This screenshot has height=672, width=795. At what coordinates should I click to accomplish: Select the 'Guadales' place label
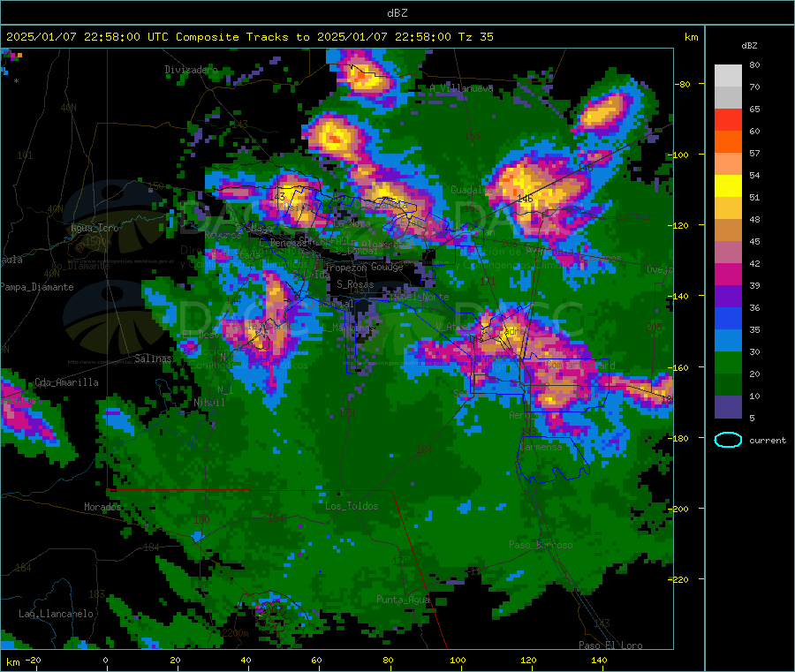pyautogui.click(x=472, y=190)
